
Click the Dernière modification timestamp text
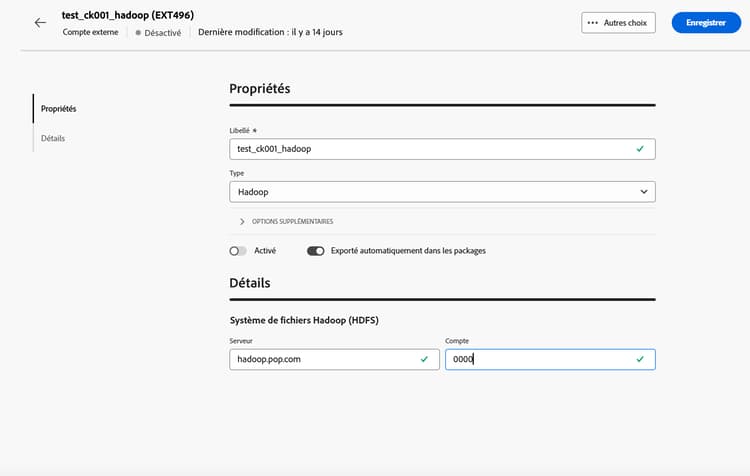[270, 33]
